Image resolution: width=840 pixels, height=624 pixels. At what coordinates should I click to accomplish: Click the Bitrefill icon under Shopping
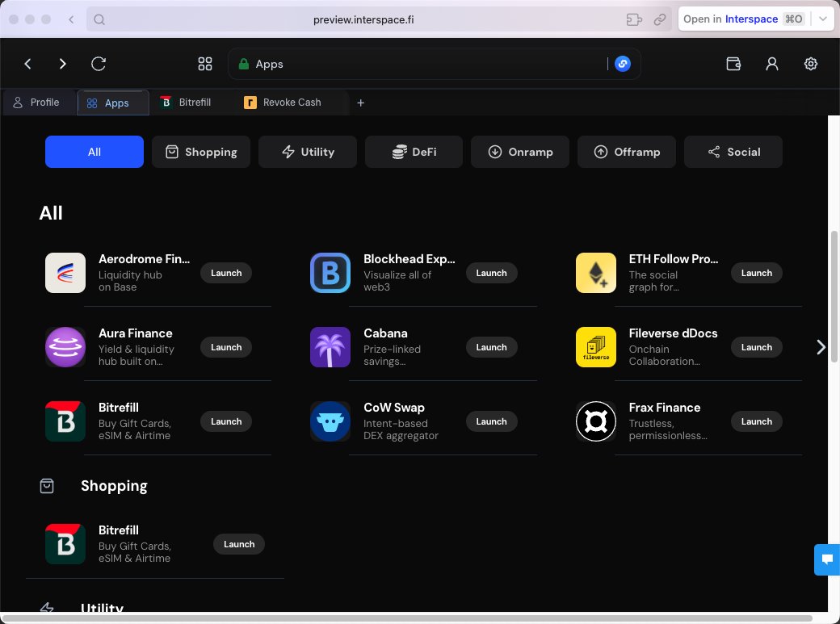click(65, 544)
